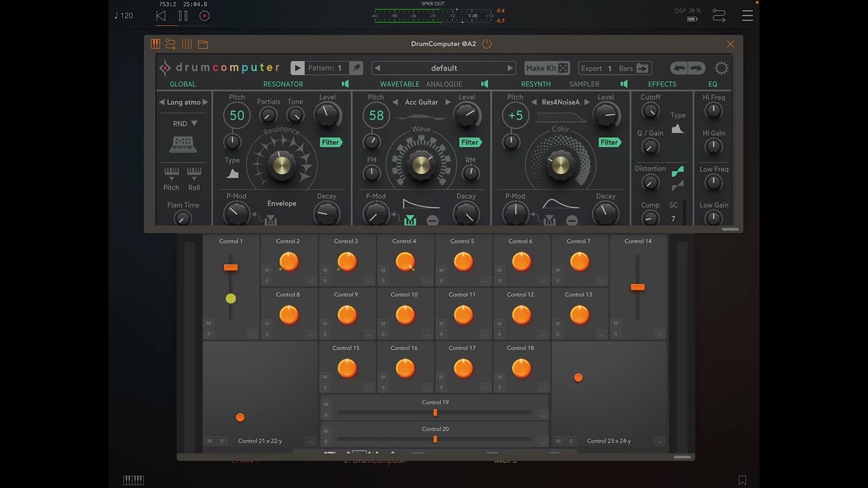The height and width of the screenshot is (488, 868).
Task: Toggle the Wavetable/Analogue speaker on/off
Action: point(484,84)
